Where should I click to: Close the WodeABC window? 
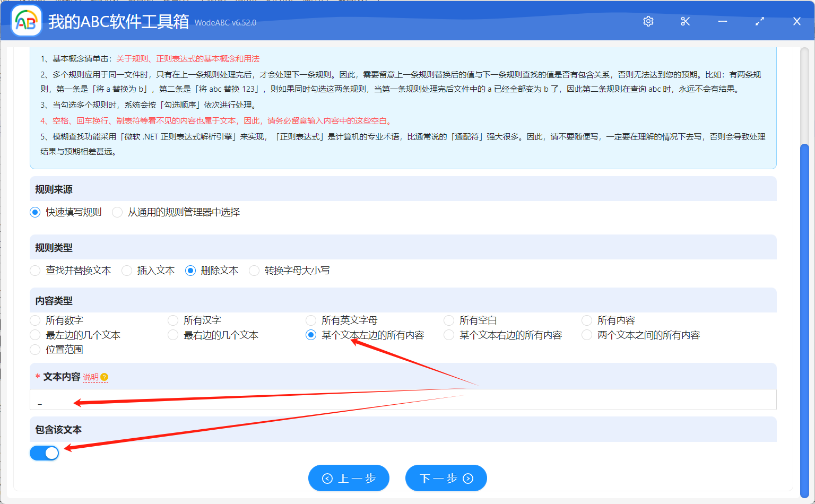(x=796, y=21)
